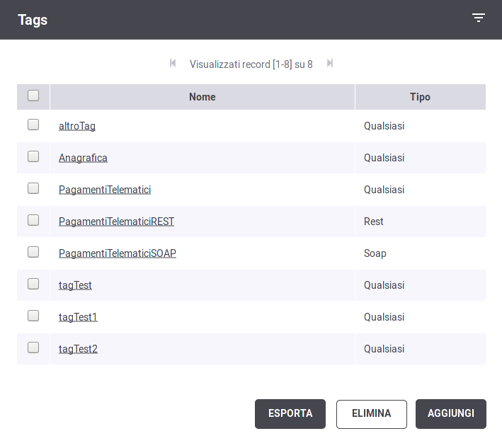Click the ELIMINA button
This screenshot has width=502, height=448.
click(x=372, y=414)
